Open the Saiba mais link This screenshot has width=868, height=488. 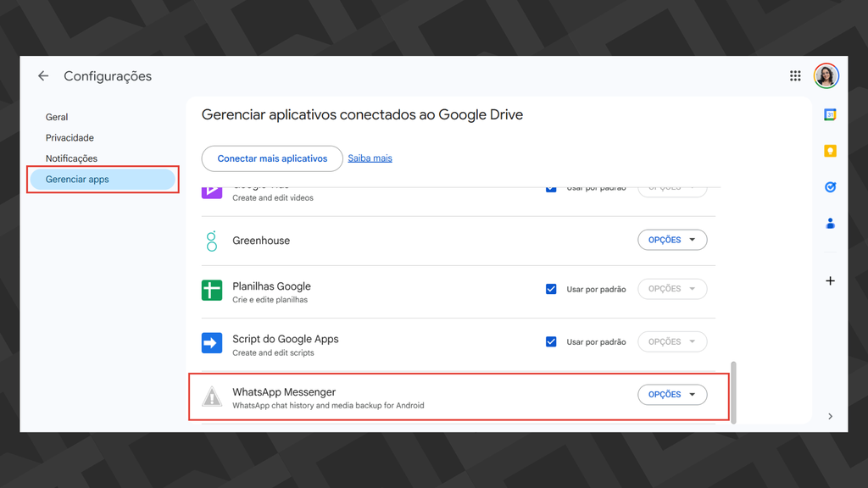[x=370, y=158]
